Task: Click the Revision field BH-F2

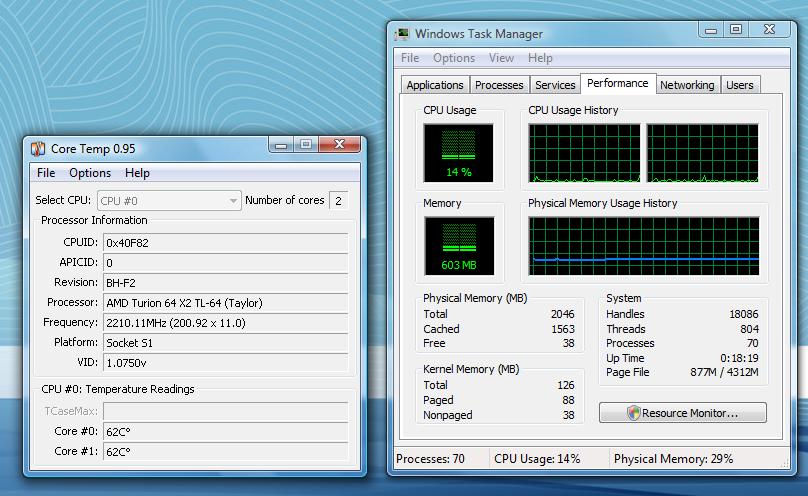Action: 226,283
